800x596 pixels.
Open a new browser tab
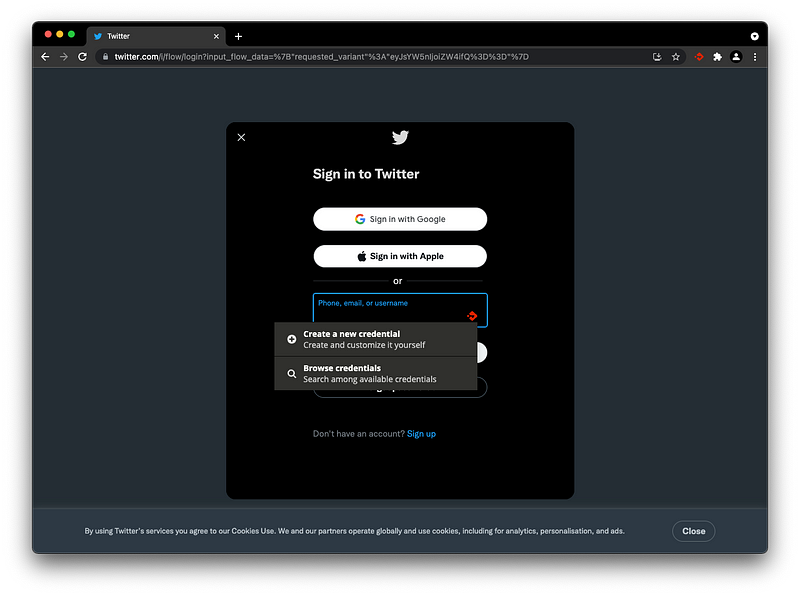pyautogui.click(x=238, y=36)
